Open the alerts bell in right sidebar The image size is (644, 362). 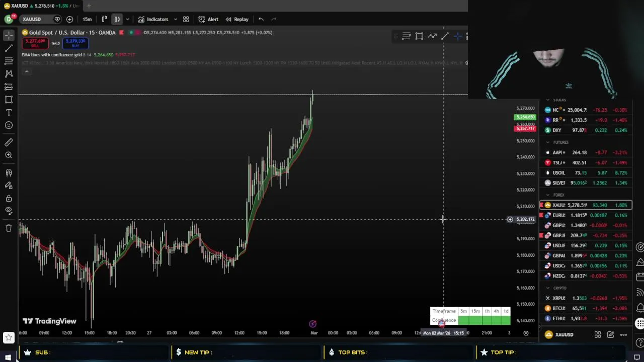click(x=640, y=307)
